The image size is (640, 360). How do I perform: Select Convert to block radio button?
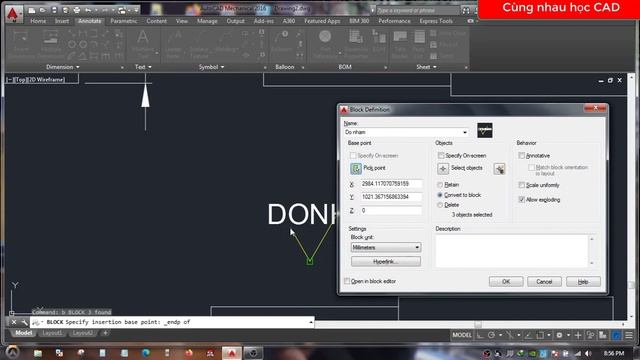(x=440, y=195)
